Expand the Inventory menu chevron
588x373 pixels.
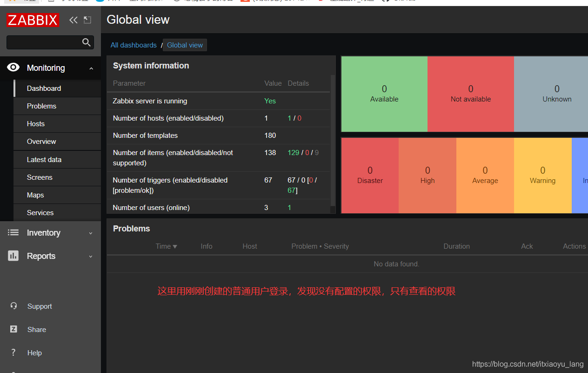click(91, 233)
